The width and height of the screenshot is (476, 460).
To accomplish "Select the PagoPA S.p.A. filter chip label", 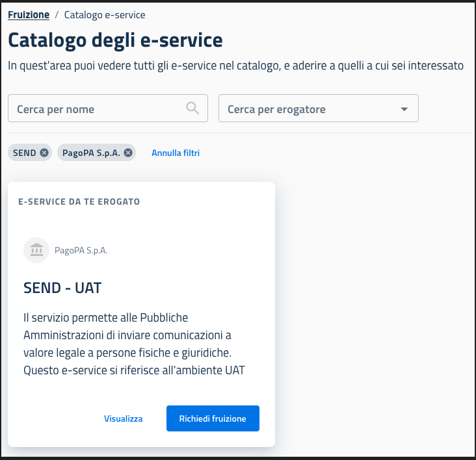I will point(91,153).
